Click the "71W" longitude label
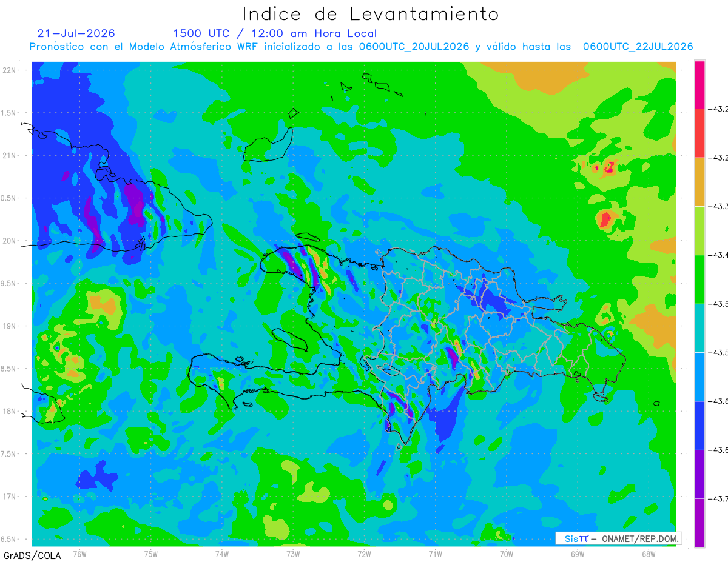Screen dimensions: 728x562 pyautogui.click(x=435, y=554)
